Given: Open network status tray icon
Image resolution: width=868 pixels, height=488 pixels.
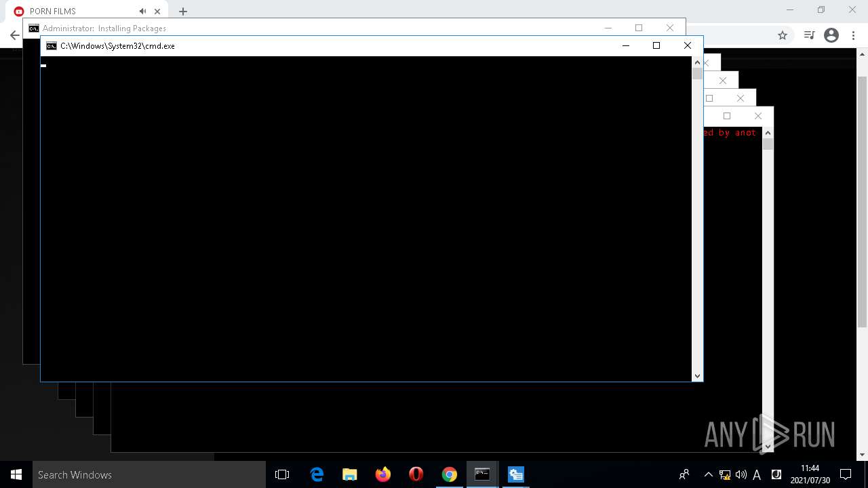Looking at the screenshot, I should [725, 474].
